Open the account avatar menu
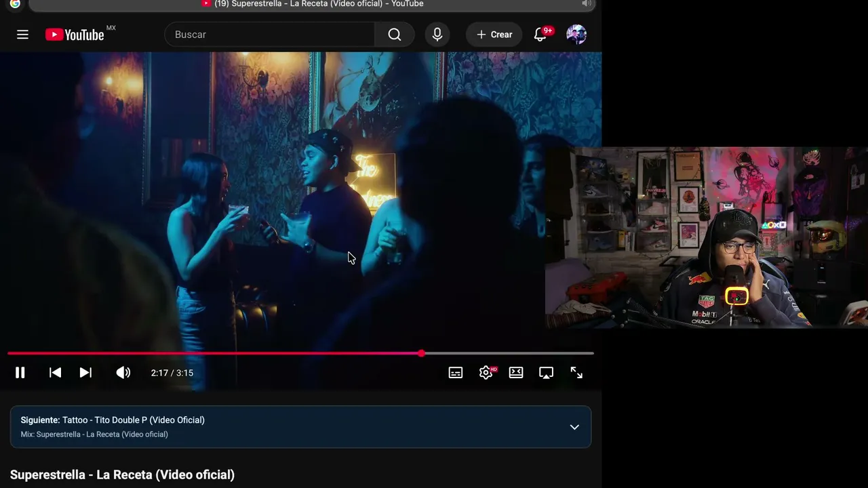This screenshot has height=488, width=868. pyautogui.click(x=576, y=35)
